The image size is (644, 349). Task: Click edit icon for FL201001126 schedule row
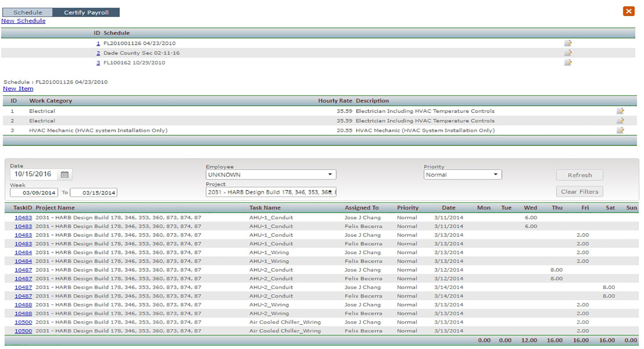568,43
